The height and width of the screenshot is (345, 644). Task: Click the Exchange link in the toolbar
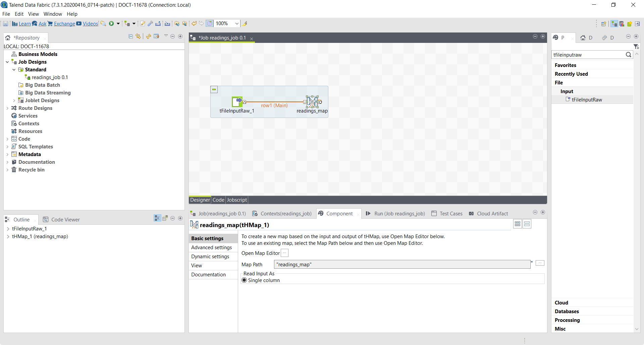tap(64, 23)
